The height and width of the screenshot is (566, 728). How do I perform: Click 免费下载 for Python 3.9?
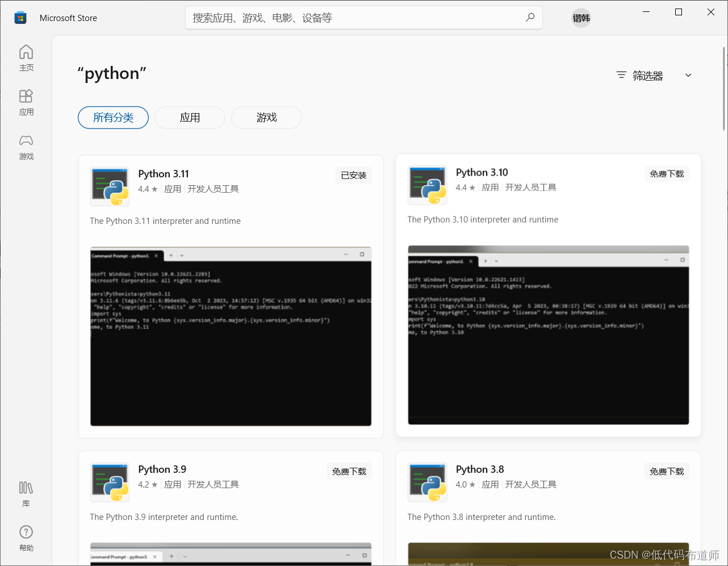pos(349,472)
